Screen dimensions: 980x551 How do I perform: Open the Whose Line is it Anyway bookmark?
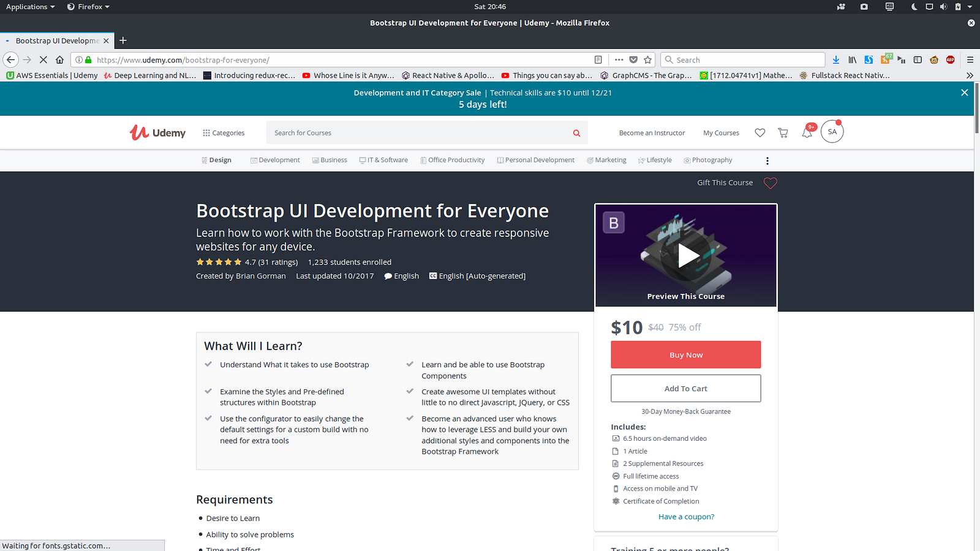point(348,75)
